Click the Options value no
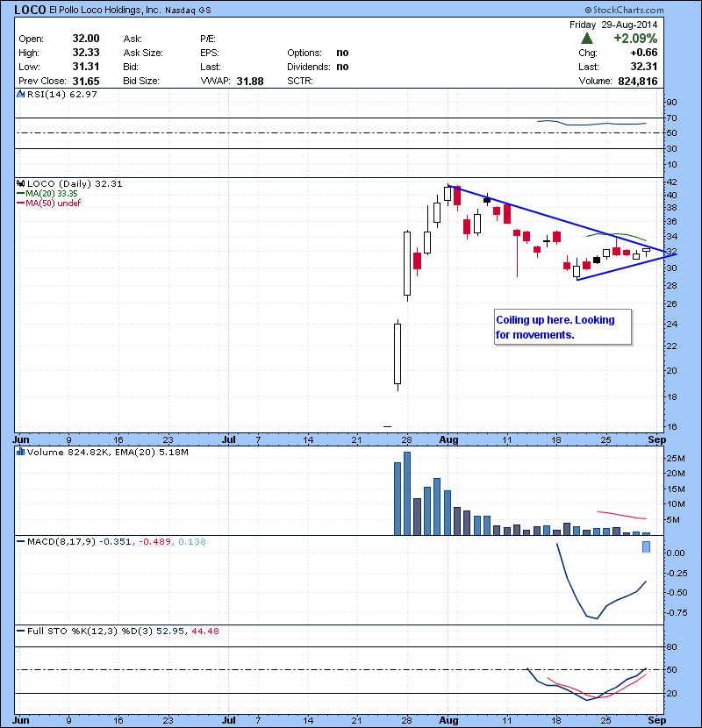 tap(342, 53)
